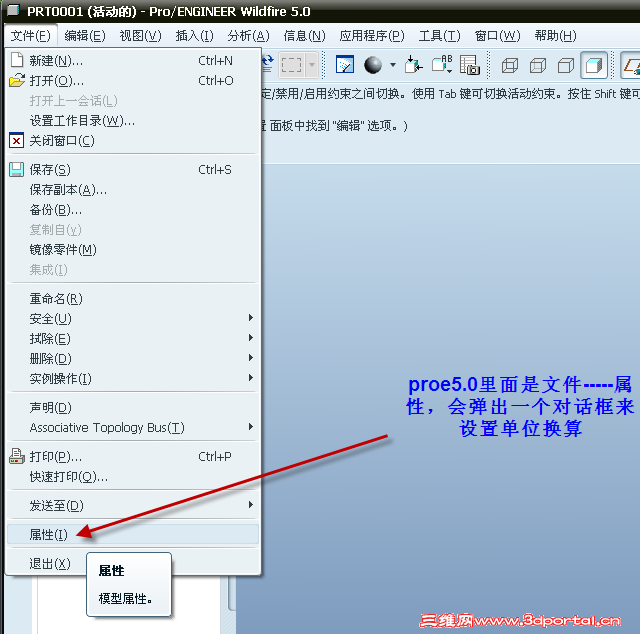Choose 新建(N)... from the file menu
The image size is (640, 634).
pos(133,60)
